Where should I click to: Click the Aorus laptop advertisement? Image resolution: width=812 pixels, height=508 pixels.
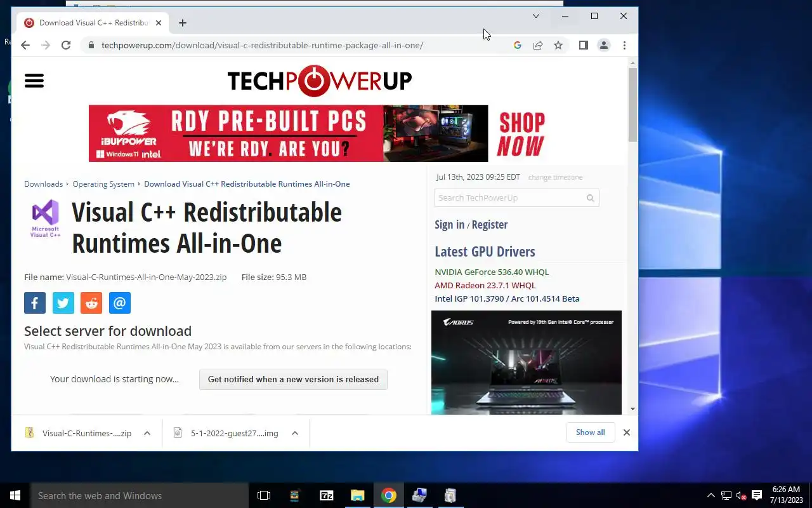coord(527,363)
